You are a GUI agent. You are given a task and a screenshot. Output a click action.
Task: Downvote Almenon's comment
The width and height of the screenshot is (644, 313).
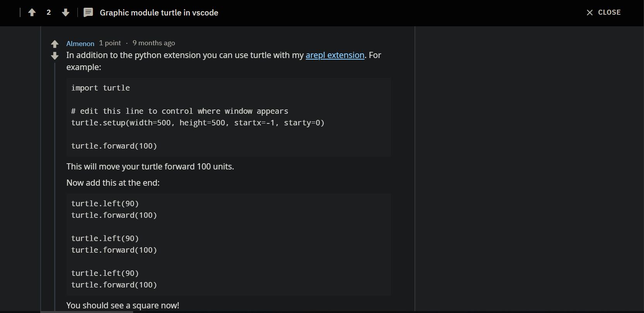click(x=55, y=56)
